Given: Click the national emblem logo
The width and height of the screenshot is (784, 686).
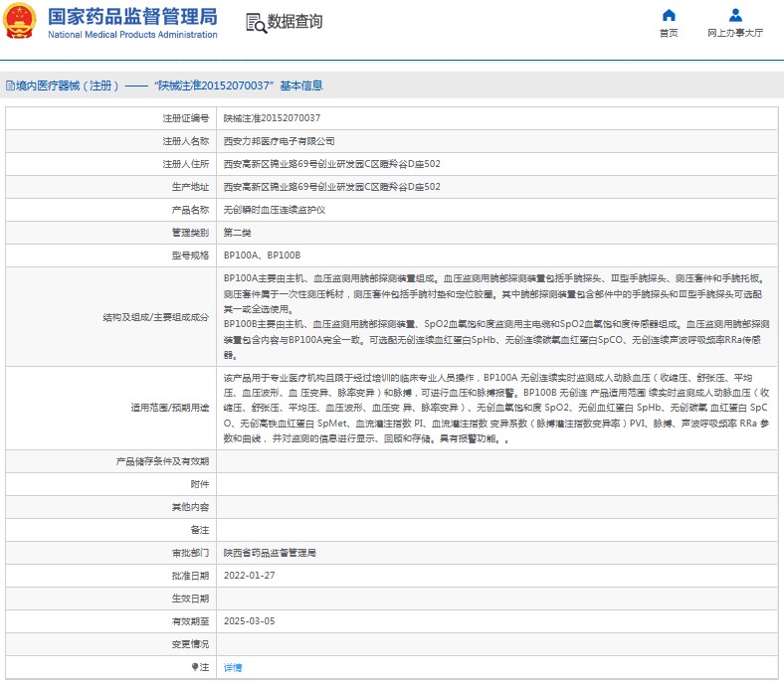Looking at the screenshot, I should coord(20,21).
